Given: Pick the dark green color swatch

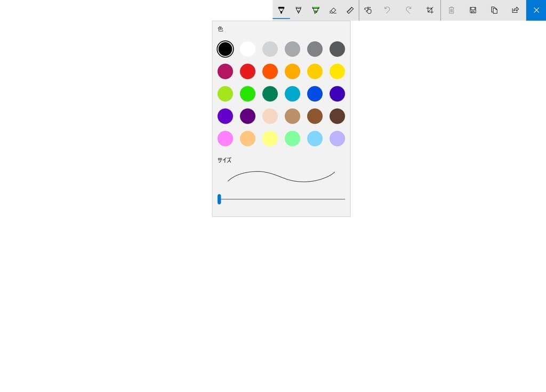Looking at the screenshot, I should (270, 94).
